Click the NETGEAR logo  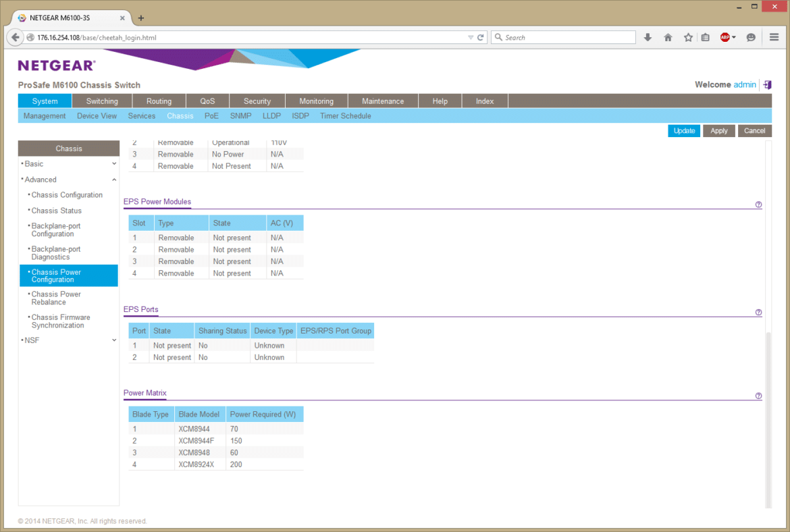coord(57,65)
